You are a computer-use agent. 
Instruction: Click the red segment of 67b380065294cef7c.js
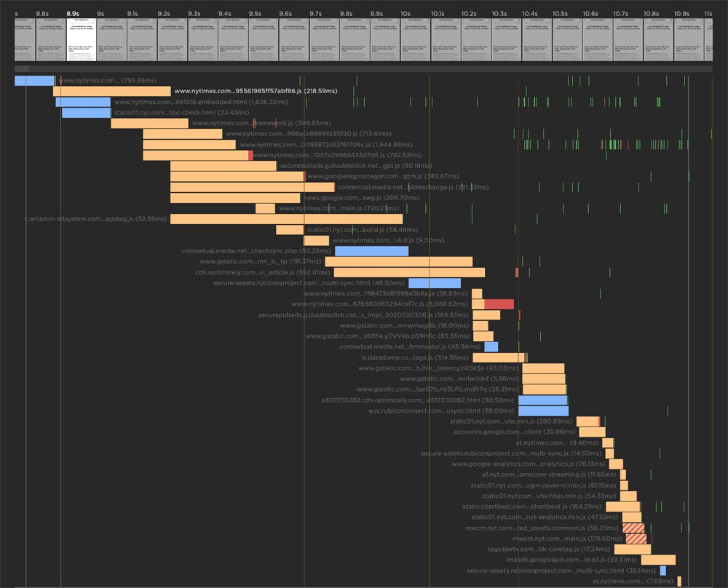tap(499, 304)
